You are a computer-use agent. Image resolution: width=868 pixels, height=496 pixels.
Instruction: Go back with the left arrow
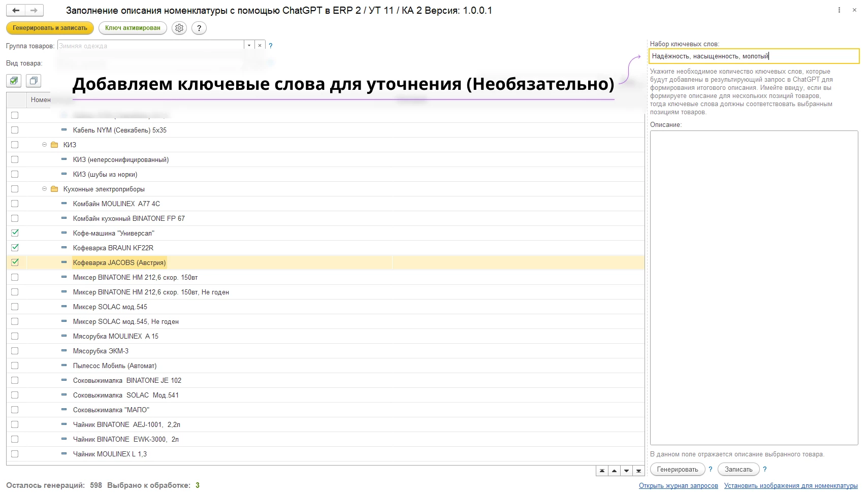tap(16, 10)
